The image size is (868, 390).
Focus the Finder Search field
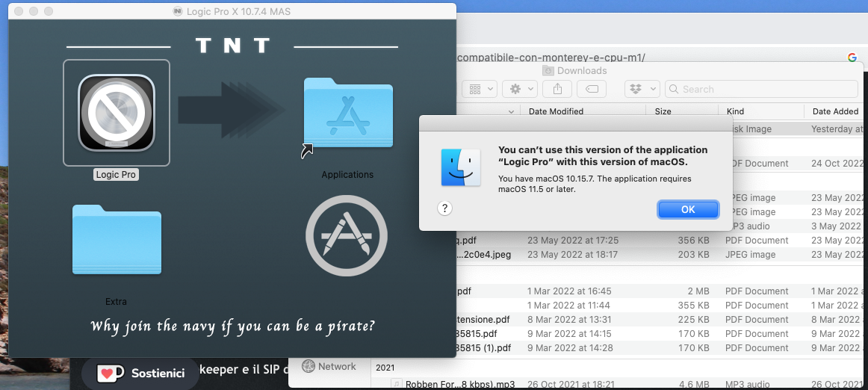point(761,89)
